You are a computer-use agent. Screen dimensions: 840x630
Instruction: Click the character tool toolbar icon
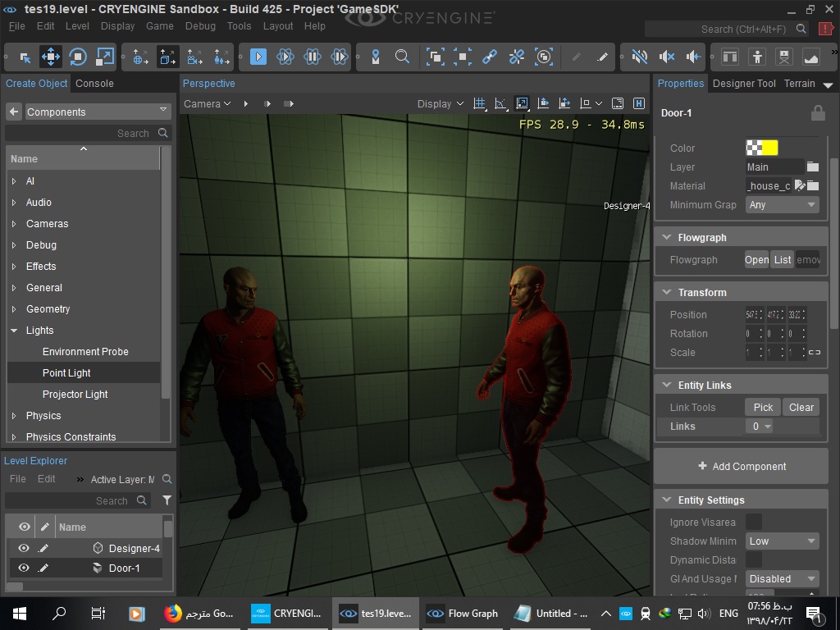[757, 57]
